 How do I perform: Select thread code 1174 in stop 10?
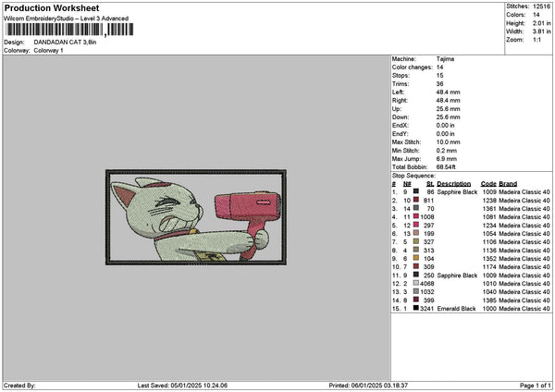click(x=489, y=267)
